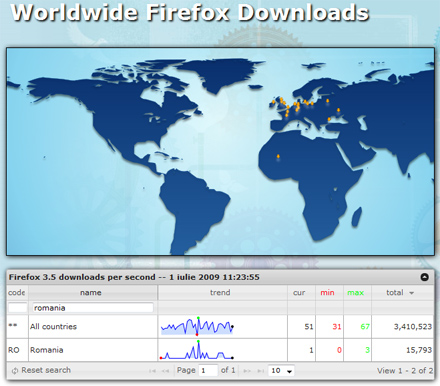Click the All countries trend sparkline
440x386 pixels.
tap(197, 326)
